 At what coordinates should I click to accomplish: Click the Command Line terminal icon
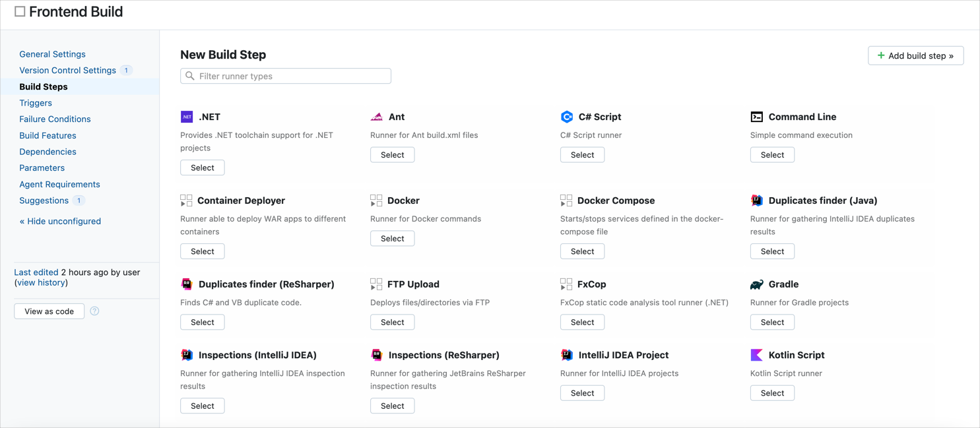click(x=756, y=116)
